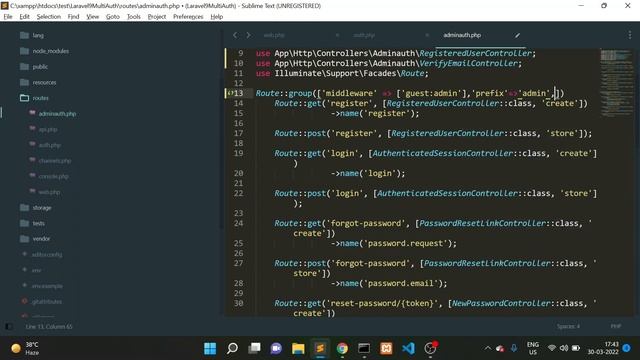The width and height of the screenshot is (640, 360).
Task: Expand the storage folder
Action: click(x=42, y=208)
